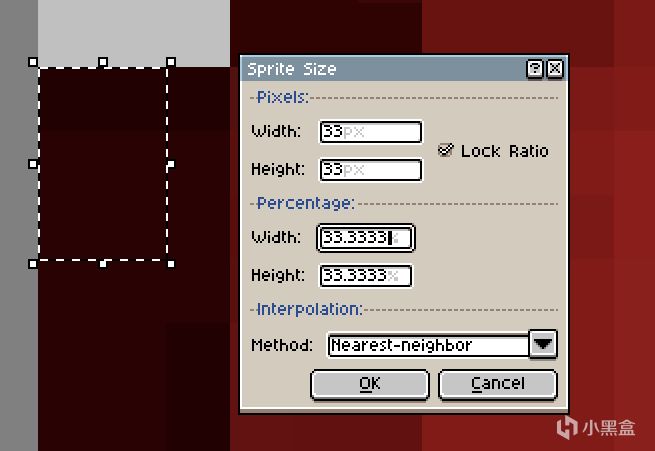This screenshot has height=451, width=655.
Task: Click the Pixels Height input field
Action: pyautogui.click(x=371, y=170)
